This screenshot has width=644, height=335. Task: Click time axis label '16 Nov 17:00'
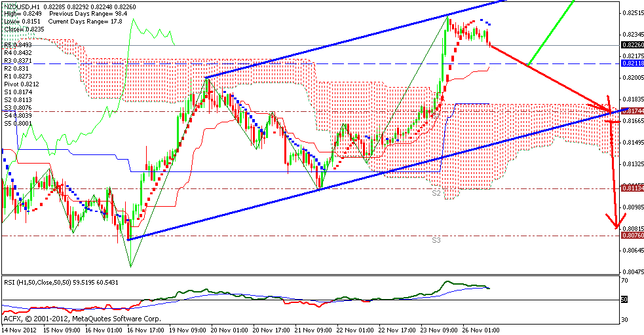pyautogui.click(x=145, y=330)
